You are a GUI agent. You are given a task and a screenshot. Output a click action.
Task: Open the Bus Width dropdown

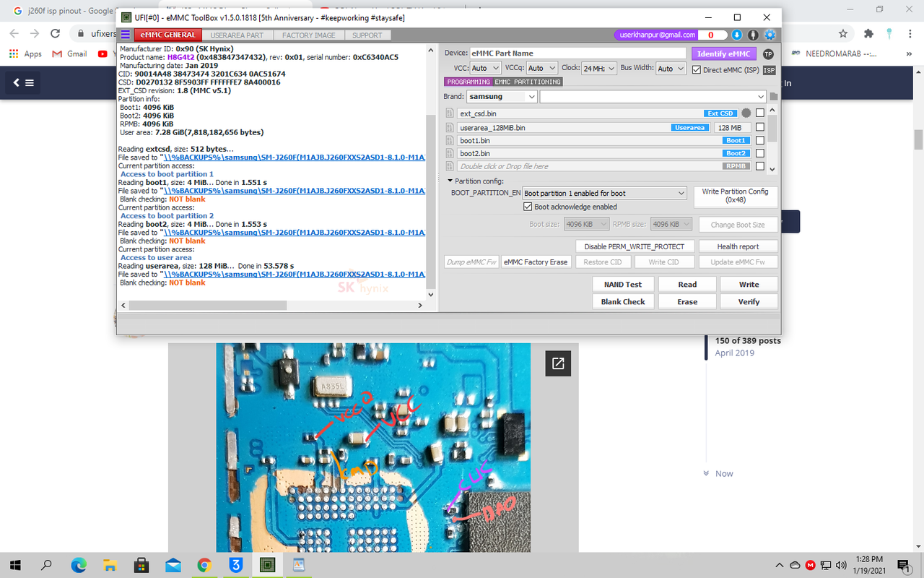point(671,68)
